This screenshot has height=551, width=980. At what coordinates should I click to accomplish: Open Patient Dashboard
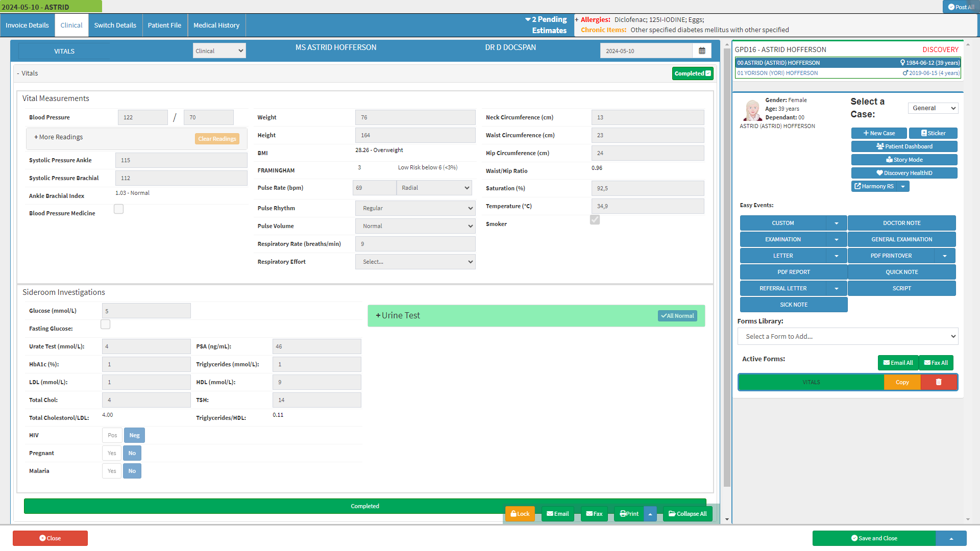(904, 146)
